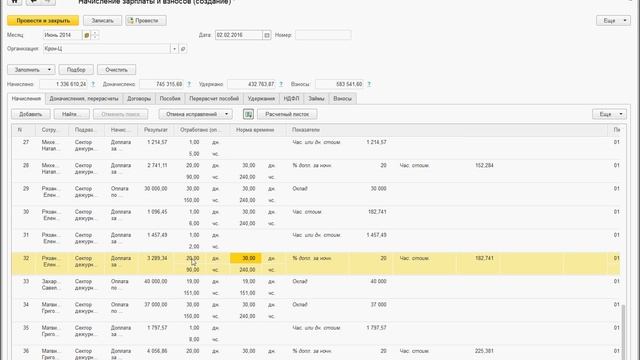
Task: Select row number 27 in the table
Action: (26, 142)
